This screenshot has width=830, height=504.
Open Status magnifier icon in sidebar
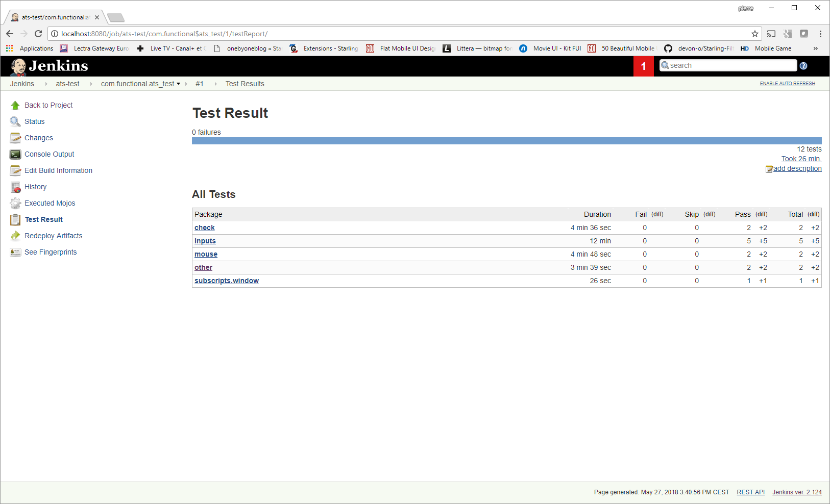(x=15, y=121)
